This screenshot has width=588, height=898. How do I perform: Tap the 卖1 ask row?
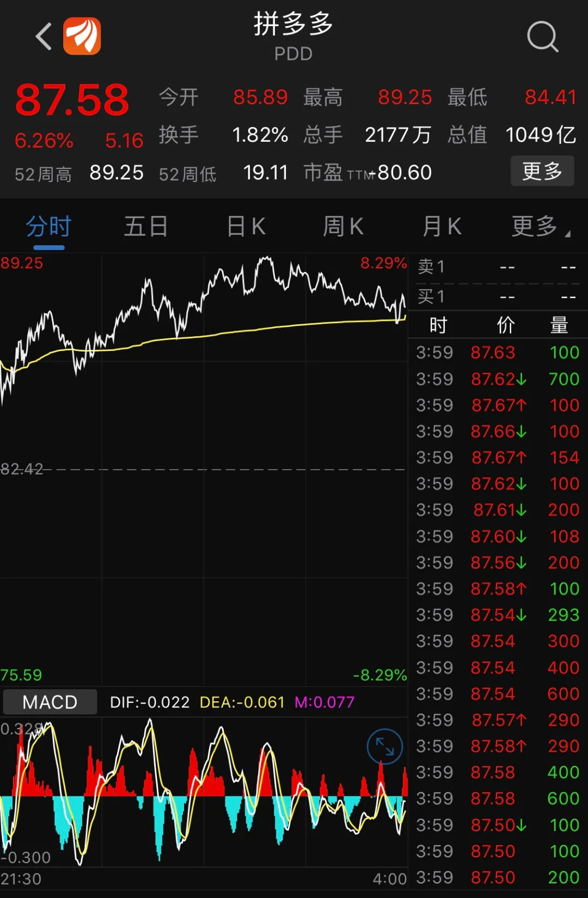[x=497, y=267]
